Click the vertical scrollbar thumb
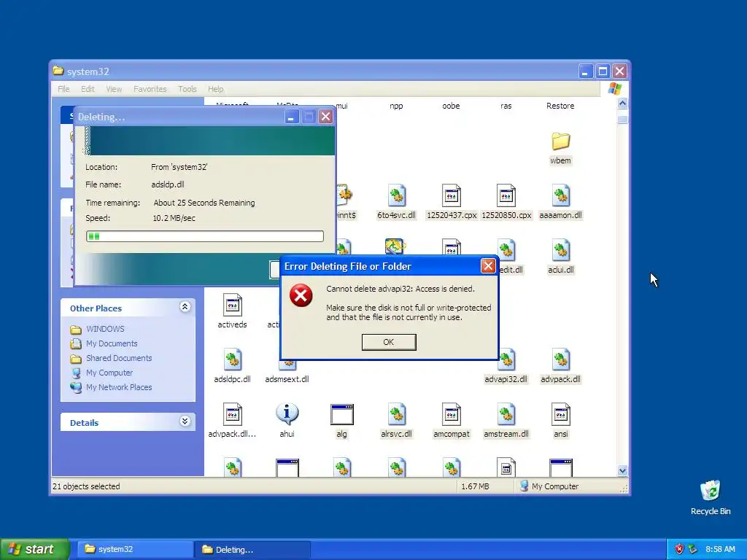 (x=622, y=119)
